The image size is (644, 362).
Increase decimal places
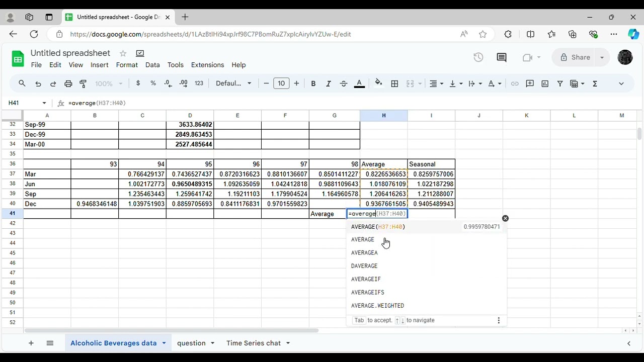(184, 83)
